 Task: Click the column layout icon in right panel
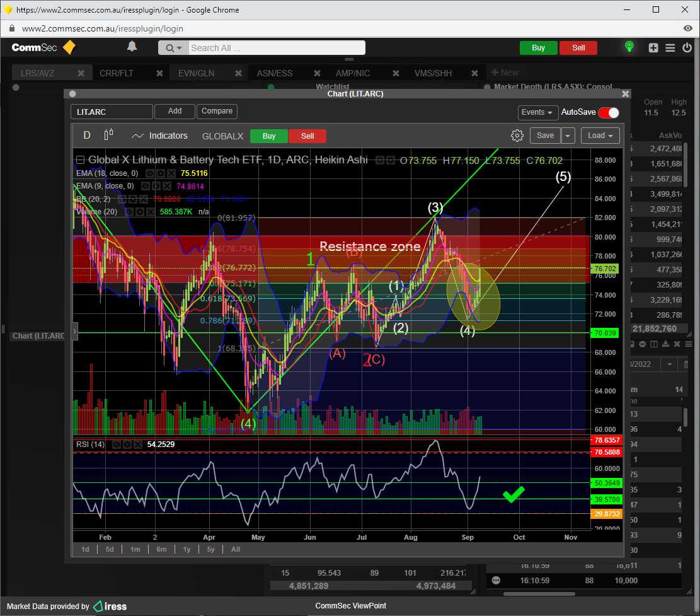(654, 344)
